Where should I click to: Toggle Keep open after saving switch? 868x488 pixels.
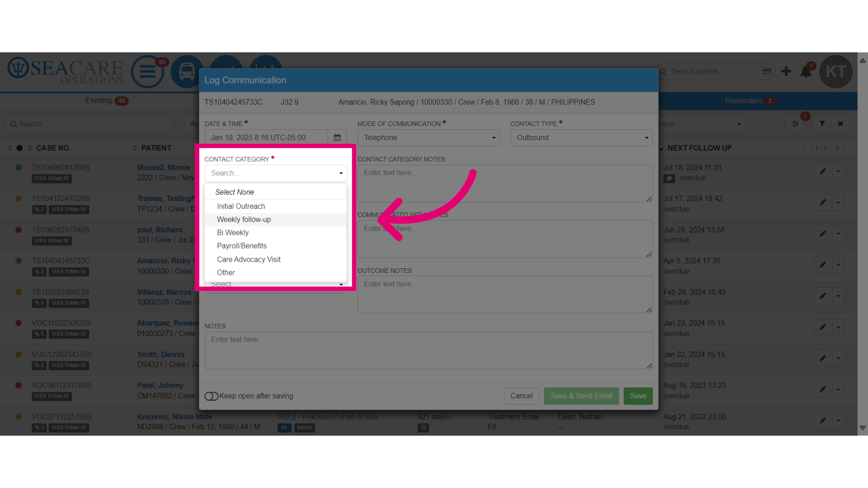click(211, 396)
